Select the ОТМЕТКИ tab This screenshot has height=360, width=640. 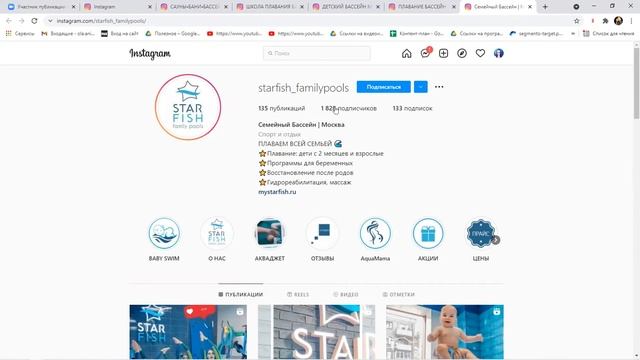click(398, 294)
